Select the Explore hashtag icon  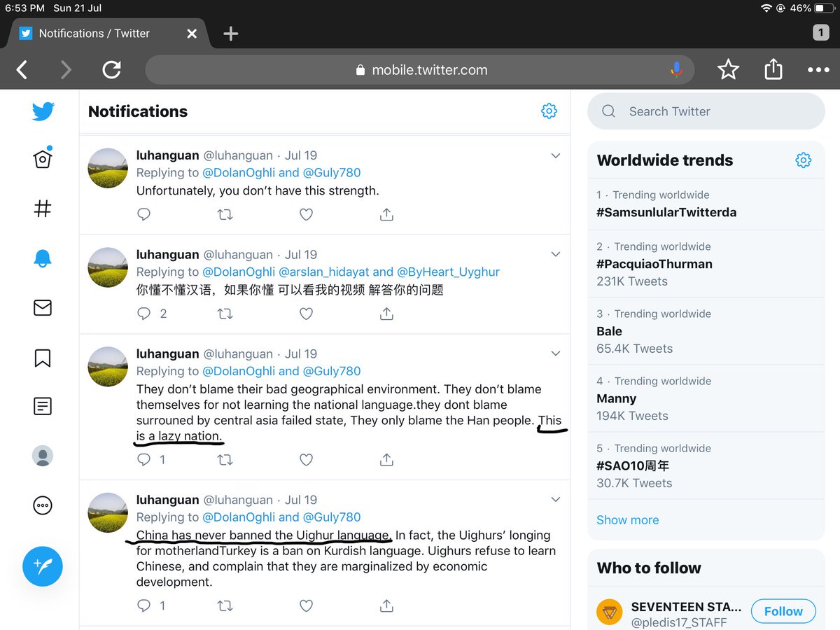[43, 208]
